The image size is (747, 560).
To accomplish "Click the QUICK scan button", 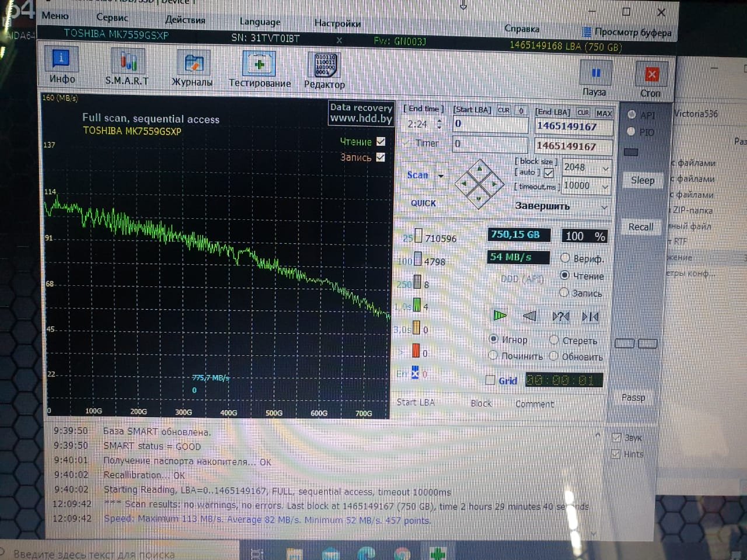I will 423,203.
